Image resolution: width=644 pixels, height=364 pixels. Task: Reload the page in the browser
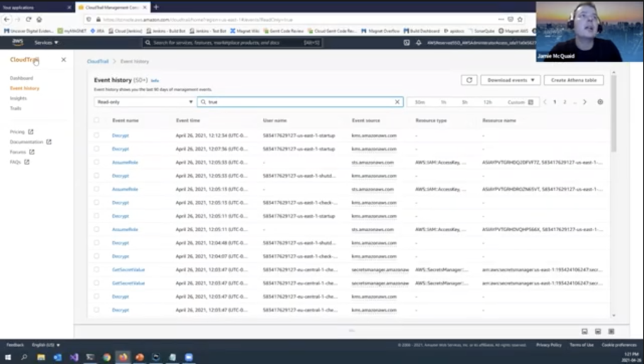[28, 20]
